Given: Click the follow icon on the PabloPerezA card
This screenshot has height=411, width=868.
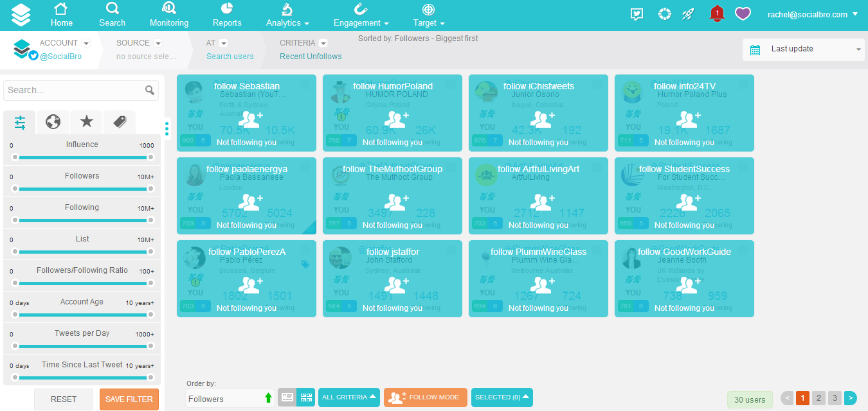Looking at the screenshot, I should coord(251,284).
